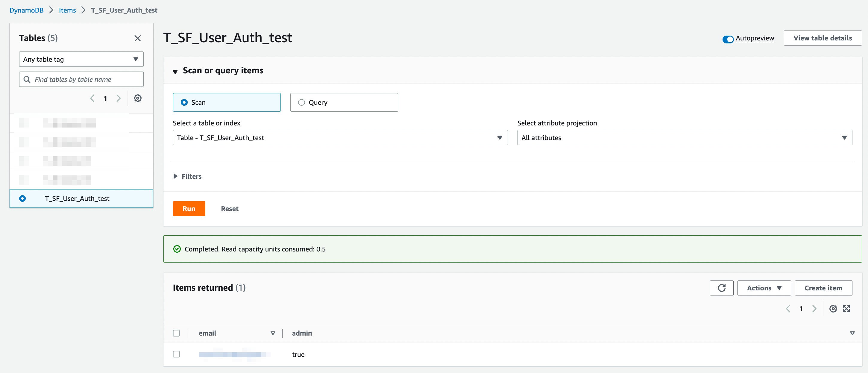
Task: Open the Actions dropdown menu
Action: tap(764, 288)
